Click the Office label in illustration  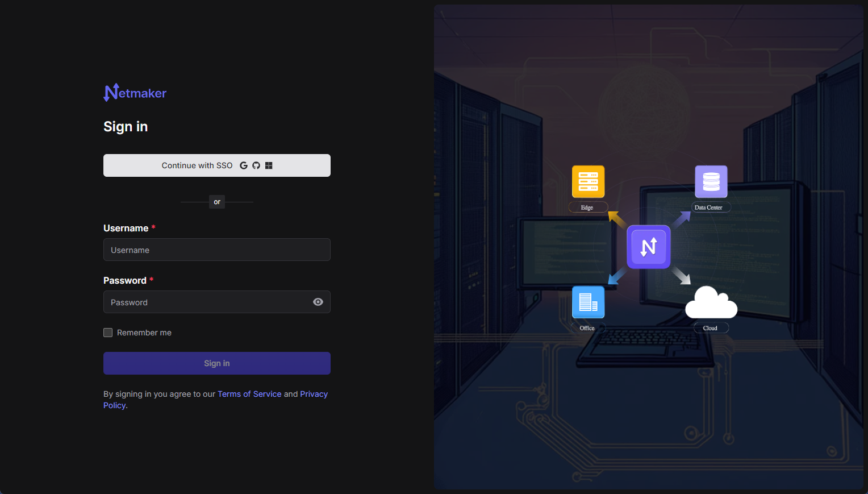click(x=587, y=328)
